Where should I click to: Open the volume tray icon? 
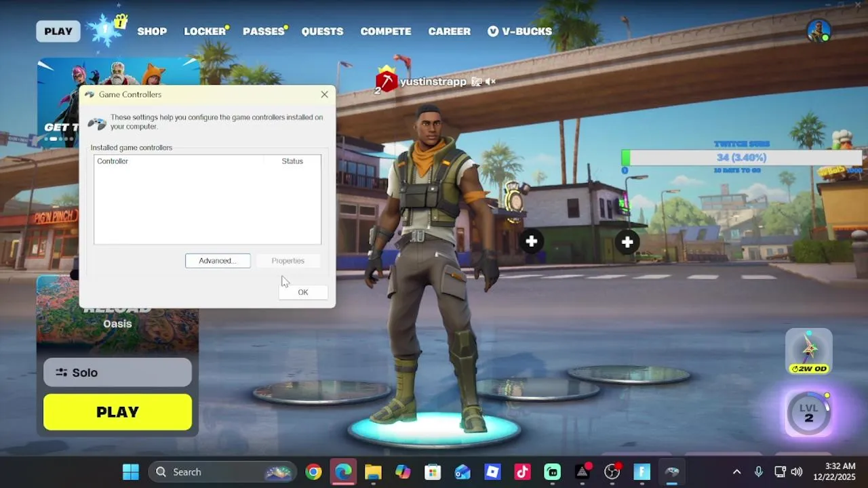797,472
